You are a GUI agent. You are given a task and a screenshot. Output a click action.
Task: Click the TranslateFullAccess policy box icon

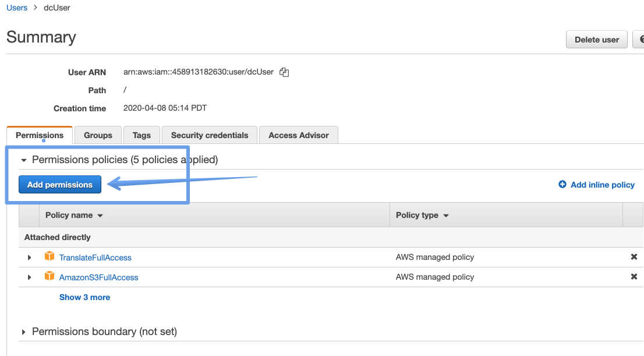tap(49, 256)
